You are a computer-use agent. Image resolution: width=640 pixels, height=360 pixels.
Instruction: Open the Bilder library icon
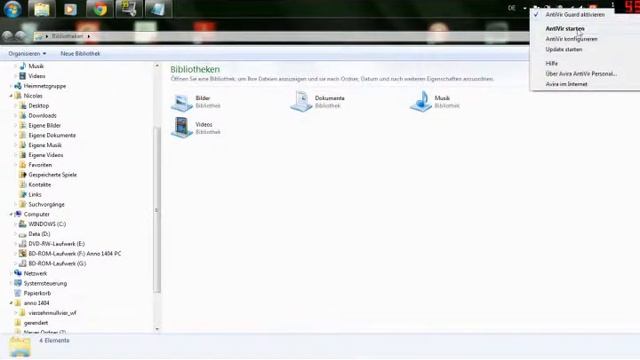click(182, 102)
